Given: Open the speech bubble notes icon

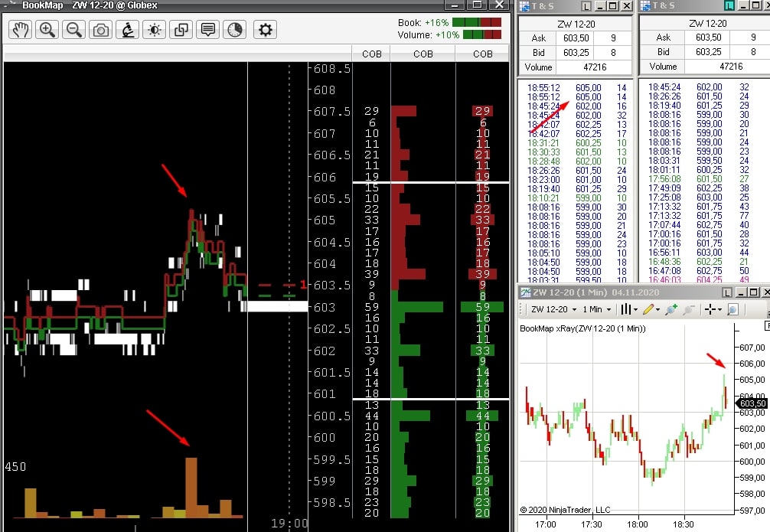Looking at the screenshot, I should point(207,30).
